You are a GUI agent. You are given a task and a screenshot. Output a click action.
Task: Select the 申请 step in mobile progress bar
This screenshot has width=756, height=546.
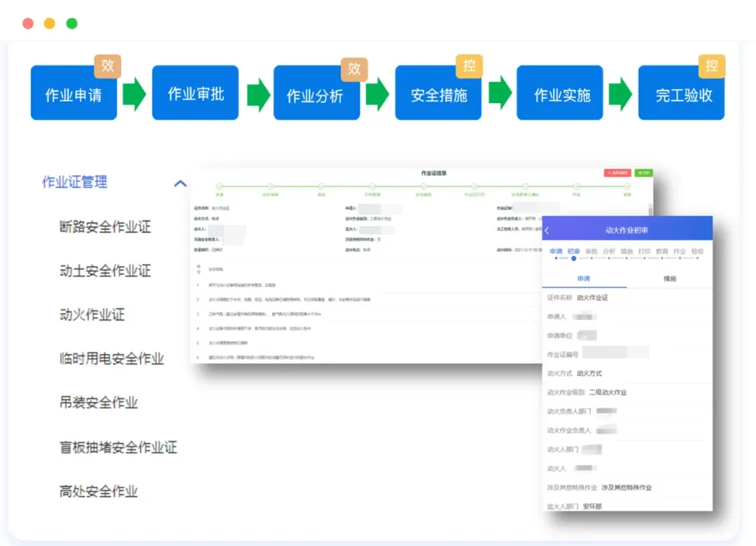pos(556,251)
